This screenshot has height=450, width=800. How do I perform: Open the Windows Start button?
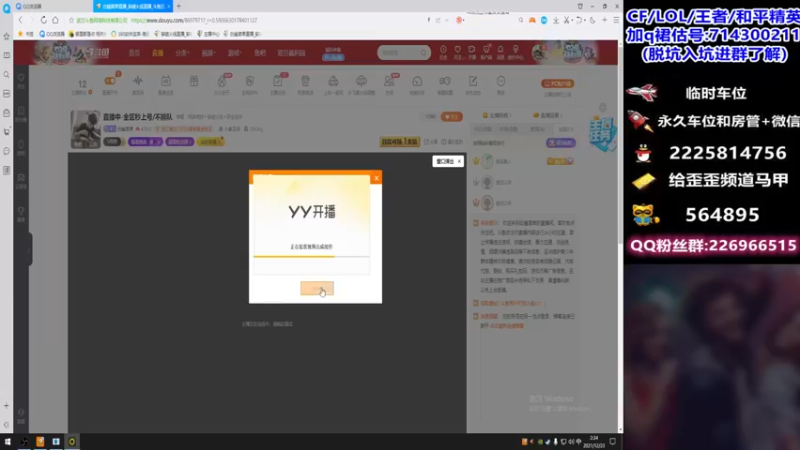[8, 442]
